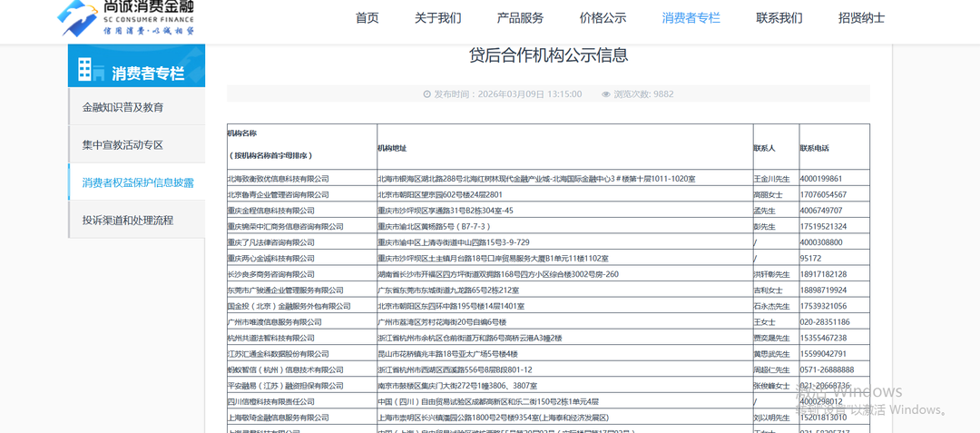Select 消费者权益保护信息披露 sidebar entry
Image resolution: width=980 pixels, height=433 pixels.
coord(138,182)
